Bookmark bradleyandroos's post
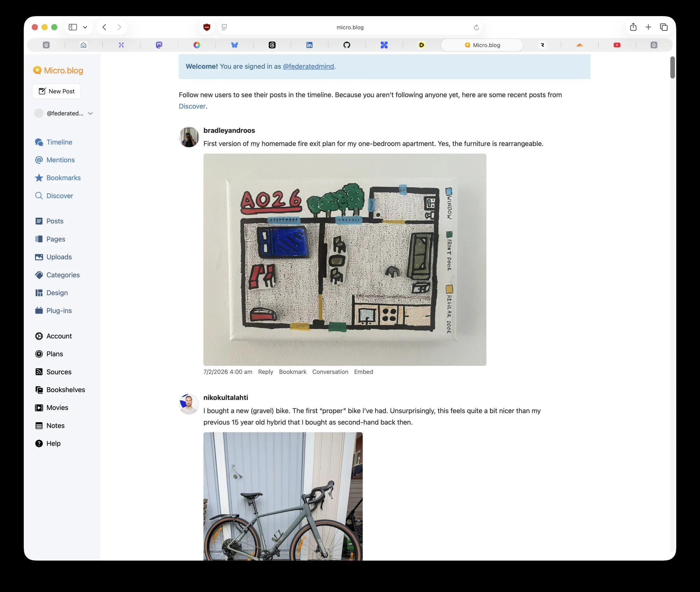This screenshot has height=592, width=700. point(293,372)
